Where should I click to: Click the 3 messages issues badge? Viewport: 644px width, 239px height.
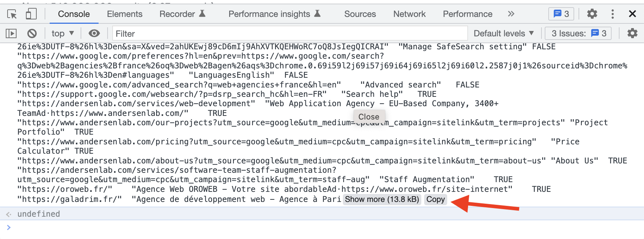click(x=561, y=14)
